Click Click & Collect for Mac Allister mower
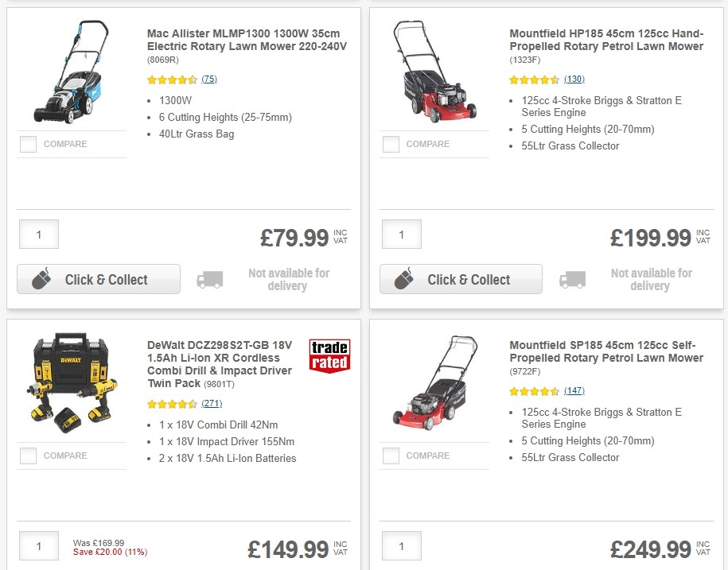Screen dimensions: 728x570 [x=98, y=279]
